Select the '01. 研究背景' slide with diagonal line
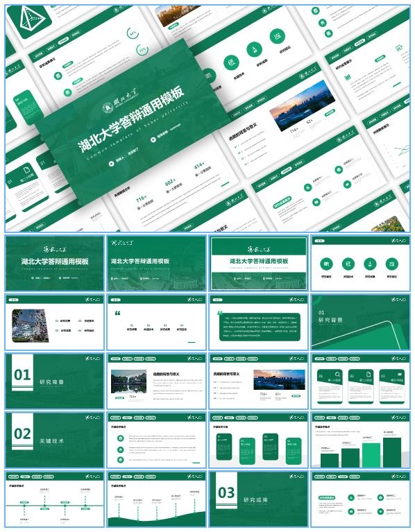Image resolution: width=415 pixels, height=532 pixels. click(x=360, y=323)
